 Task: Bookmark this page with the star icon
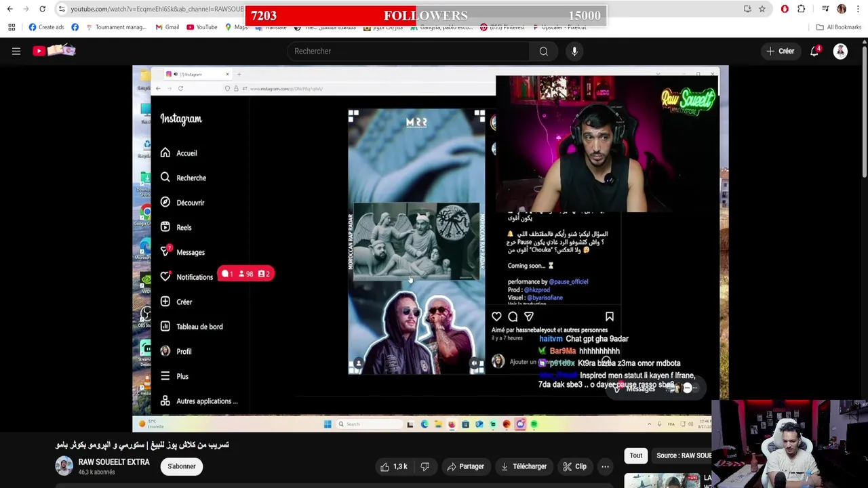pyautogui.click(x=762, y=9)
